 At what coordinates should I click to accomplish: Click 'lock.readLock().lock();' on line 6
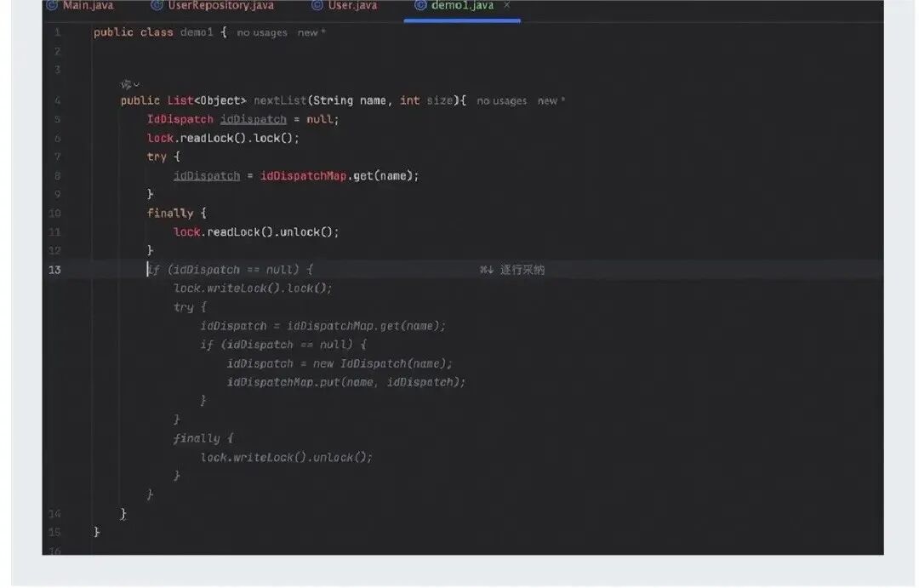(223, 139)
